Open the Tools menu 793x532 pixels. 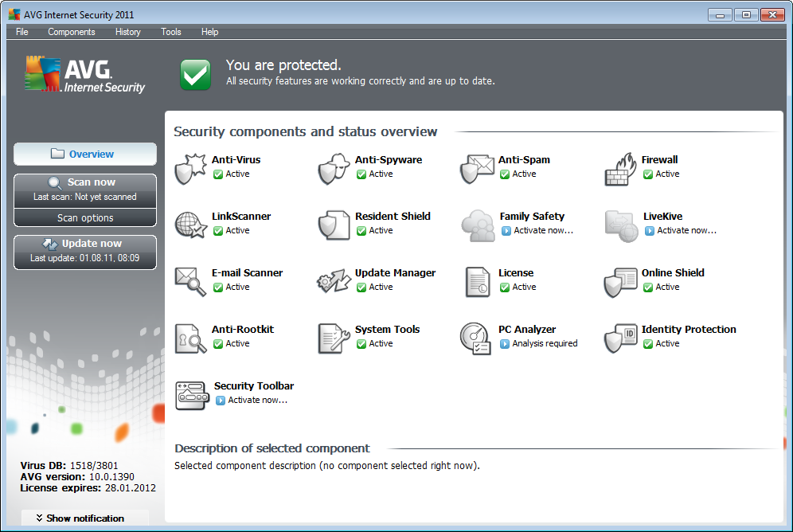point(170,32)
